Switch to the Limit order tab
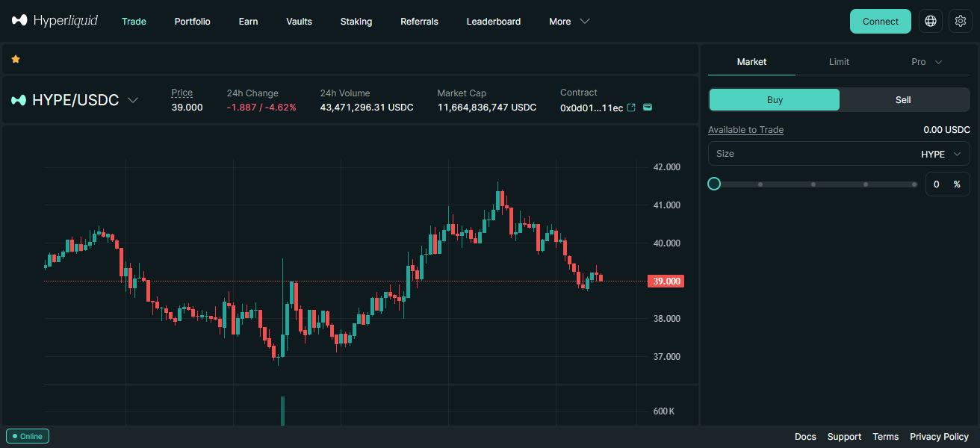This screenshot has width=980, height=448. [839, 62]
